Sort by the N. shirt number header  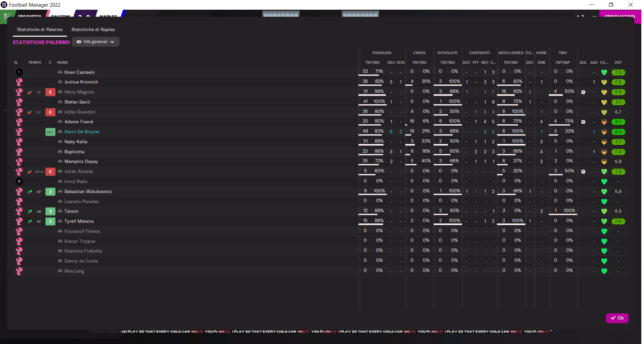coord(16,62)
